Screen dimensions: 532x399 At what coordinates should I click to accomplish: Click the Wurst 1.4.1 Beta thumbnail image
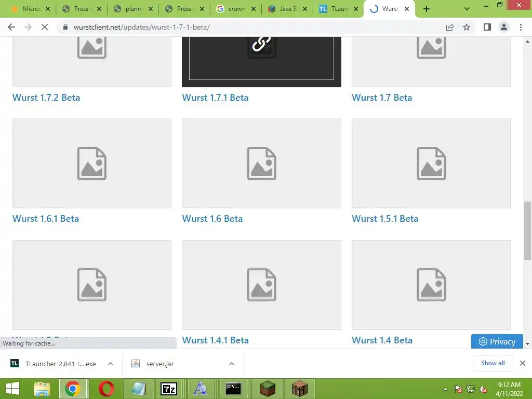click(x=261, y=285)
